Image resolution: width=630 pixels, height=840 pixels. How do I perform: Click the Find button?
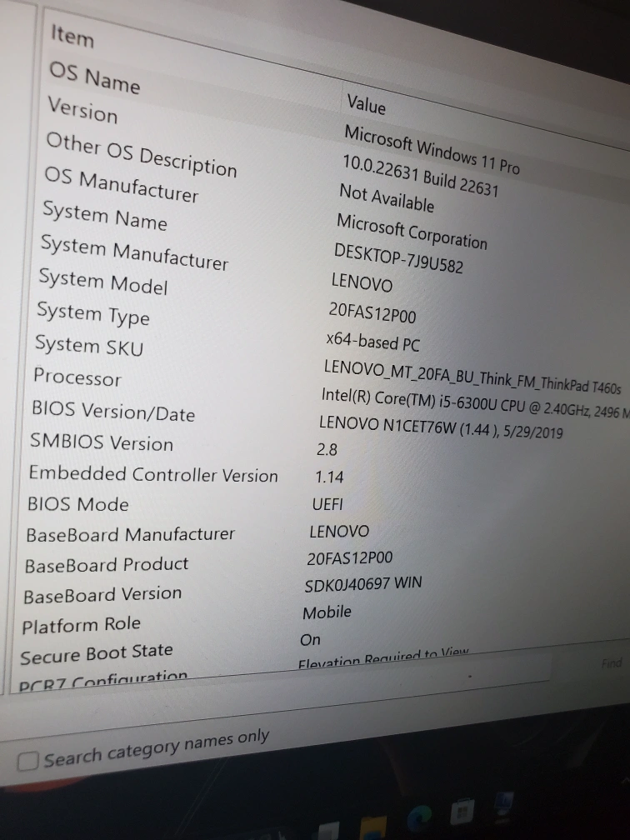(611, 663)
